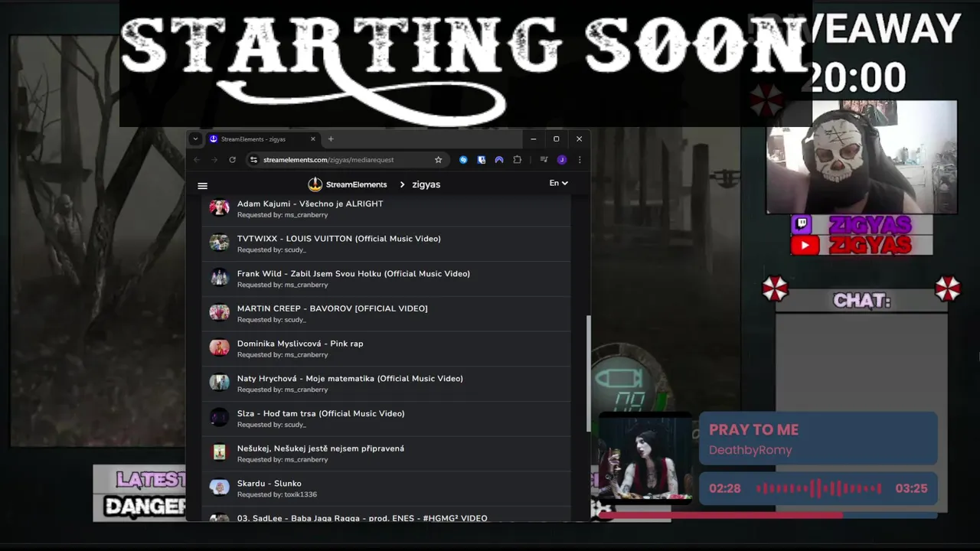Click the Dominika Myslivcová song thumbnail
This screenshot has height=551, width=980.
click(220, 347)
